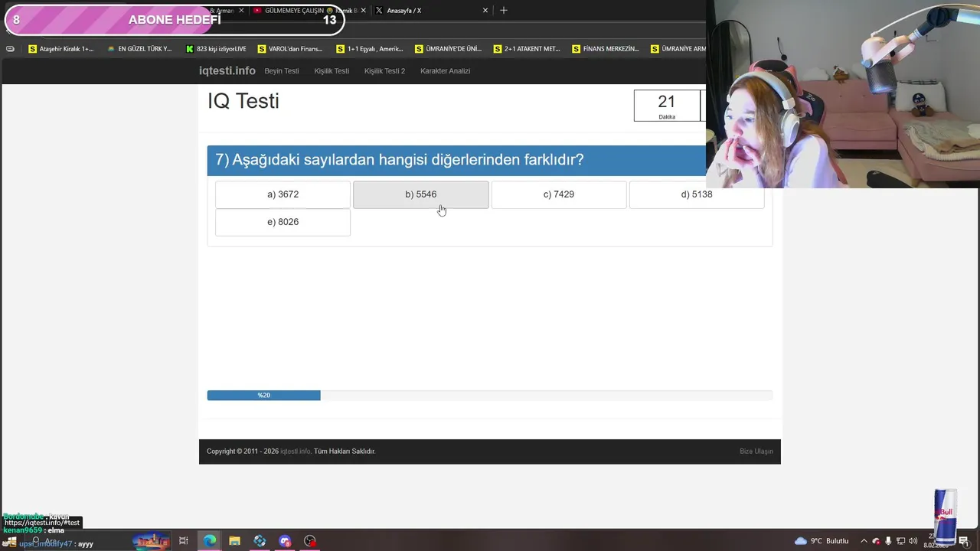Open FİNANS MERKEZİN... bookmark
The width and height of the screenshot is (980, 551).
(606, 49)
